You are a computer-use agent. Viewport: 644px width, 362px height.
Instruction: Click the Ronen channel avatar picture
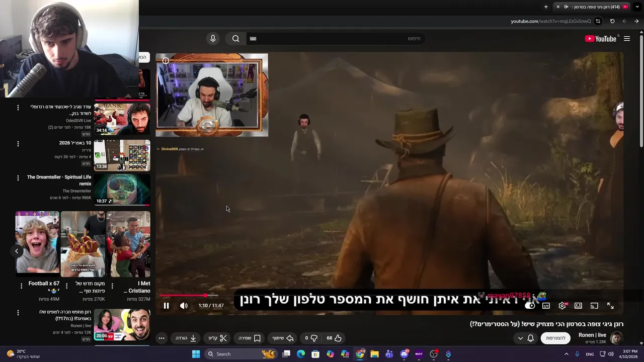(x=616, y=338)
